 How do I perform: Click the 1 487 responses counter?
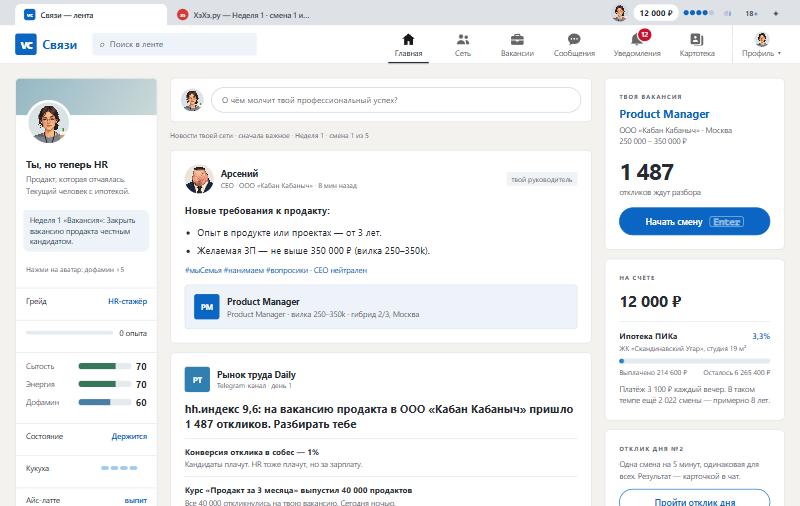[646, 172]
